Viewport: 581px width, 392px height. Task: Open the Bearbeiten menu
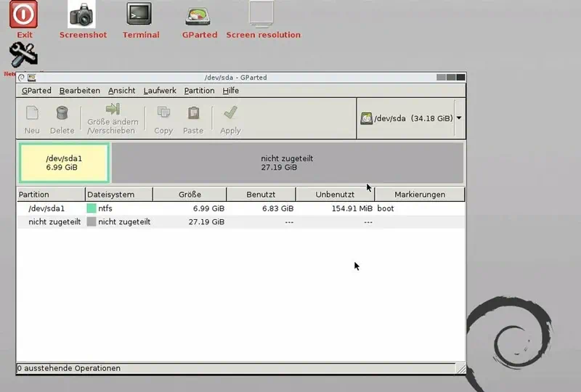tap(80, 91)
